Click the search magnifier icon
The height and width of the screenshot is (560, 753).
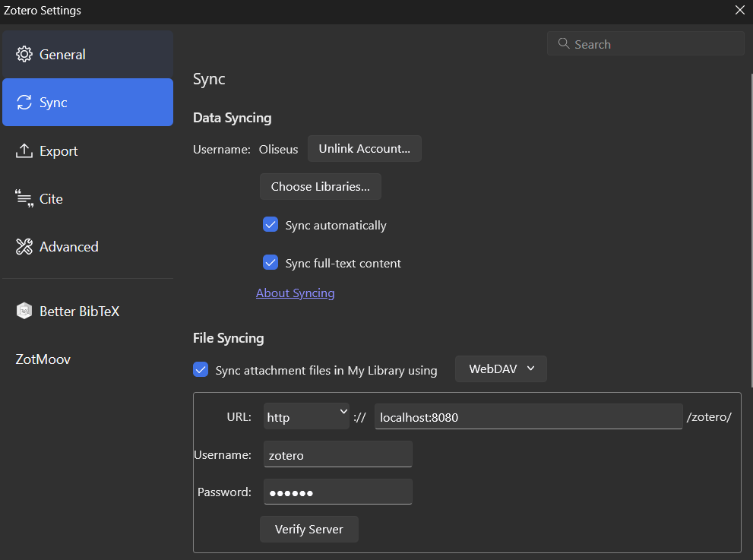(563, 44)
